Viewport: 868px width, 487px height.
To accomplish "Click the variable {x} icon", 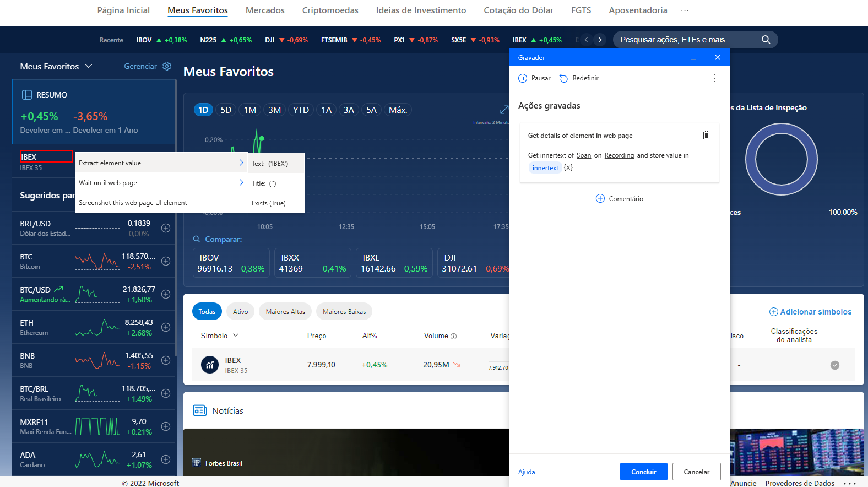I will (568, 167).
